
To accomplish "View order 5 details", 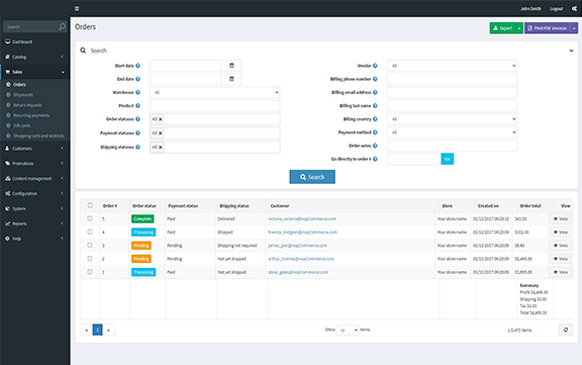I will click(x=561, y=219).
